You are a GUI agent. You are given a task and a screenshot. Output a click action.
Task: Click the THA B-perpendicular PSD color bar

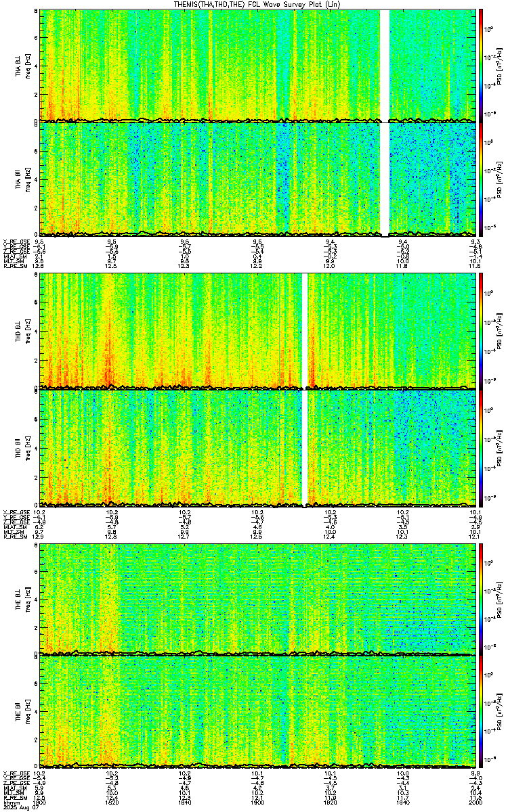482,65
